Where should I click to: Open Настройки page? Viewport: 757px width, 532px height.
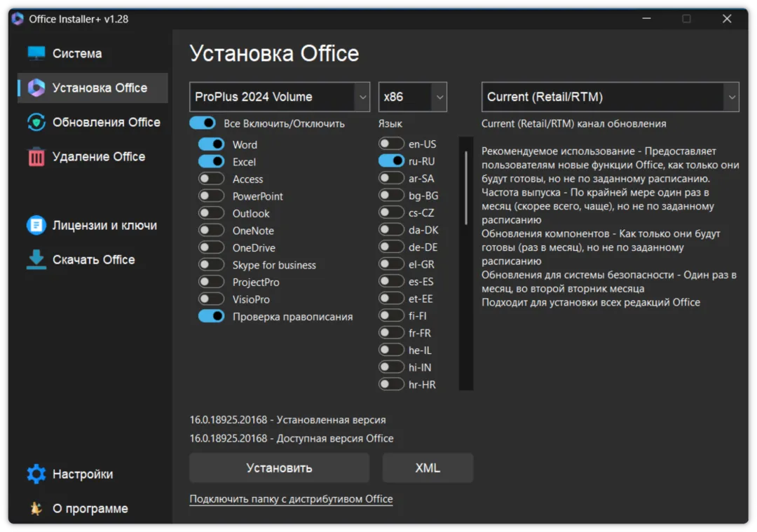point(93,474)
